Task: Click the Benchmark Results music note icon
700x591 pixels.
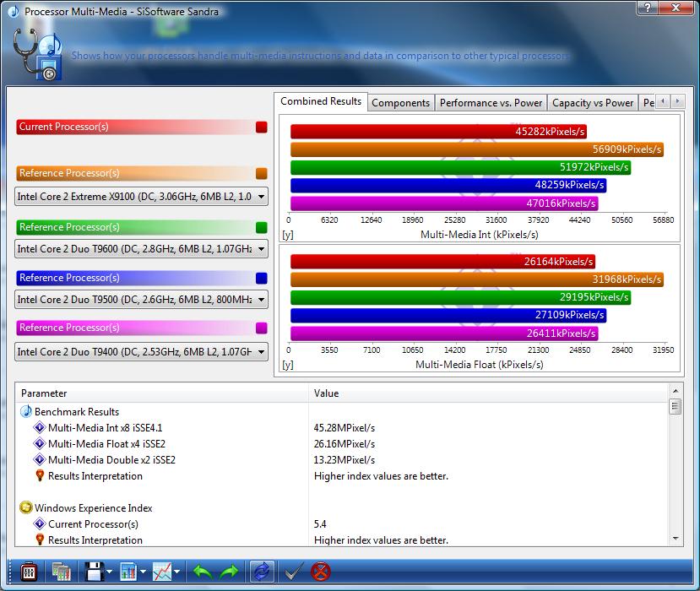Action: [x=26, y=411]
